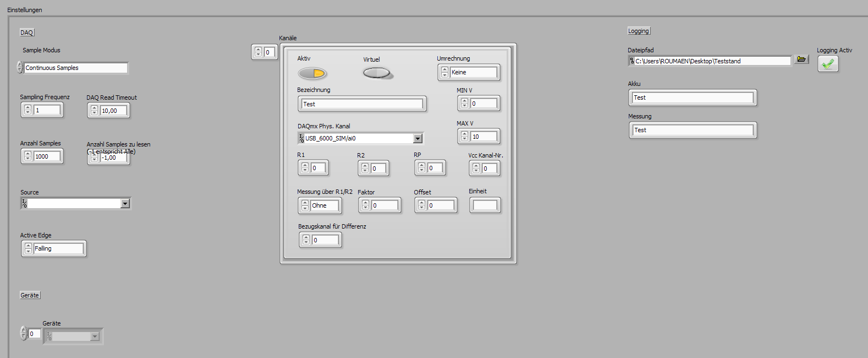Click the Dateipfad path field
Image resolution: width=868 pixels, height=358 pixels.
(x=712, y=61)
